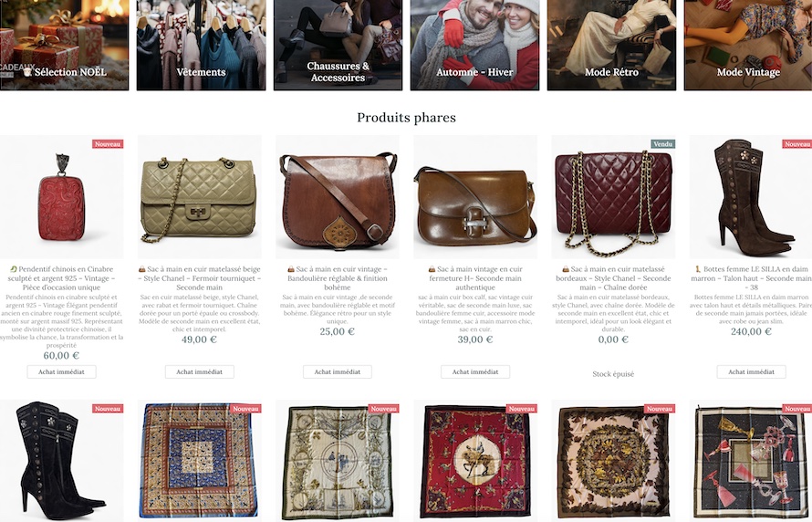Open the red cinnabar pendant product image
The width and height of the screenshot is (812, 522).
(62, 197)
